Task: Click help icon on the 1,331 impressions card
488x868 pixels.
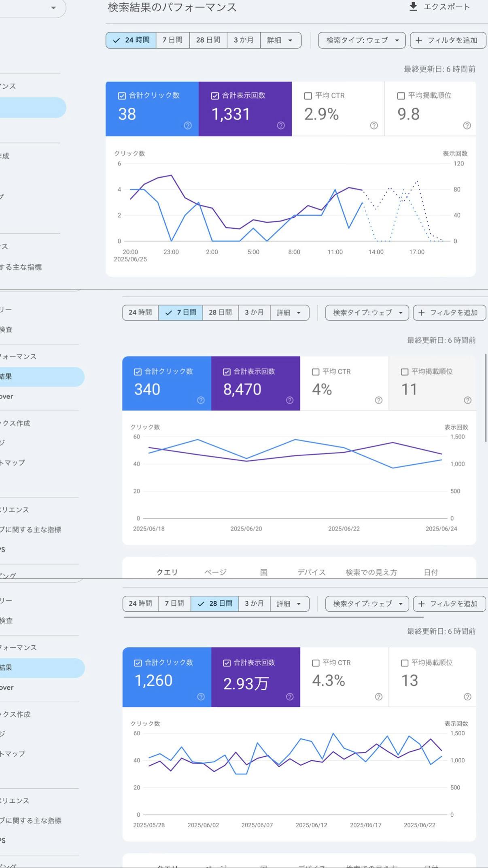Action: point(281,126)
